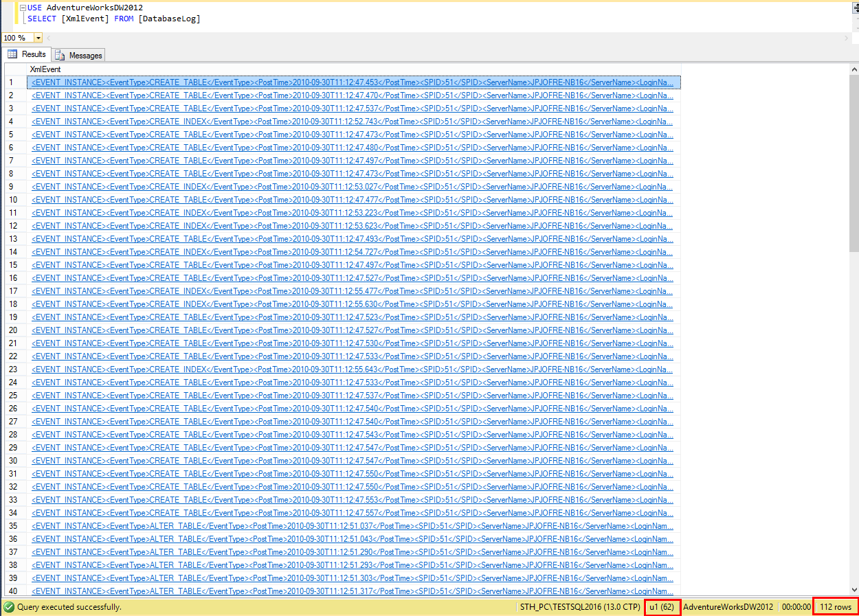Screen dimensions: 859x616
Task: Select row number 27 header
Action: coord(16,422)
